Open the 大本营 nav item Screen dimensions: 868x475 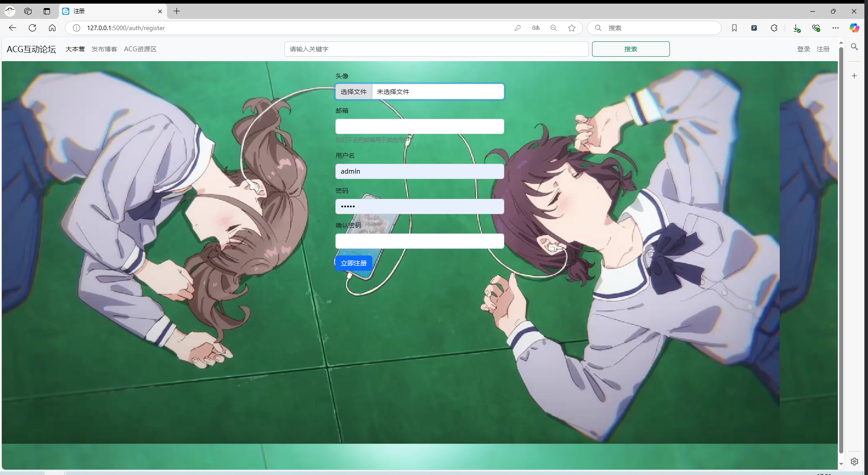pyautogui.click(x=75, y=49)
